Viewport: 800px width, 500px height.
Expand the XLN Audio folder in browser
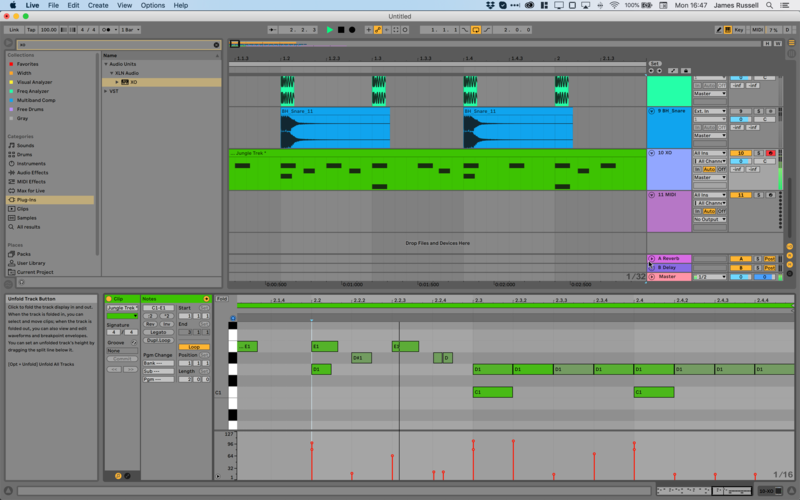click(x=113, y=73)
